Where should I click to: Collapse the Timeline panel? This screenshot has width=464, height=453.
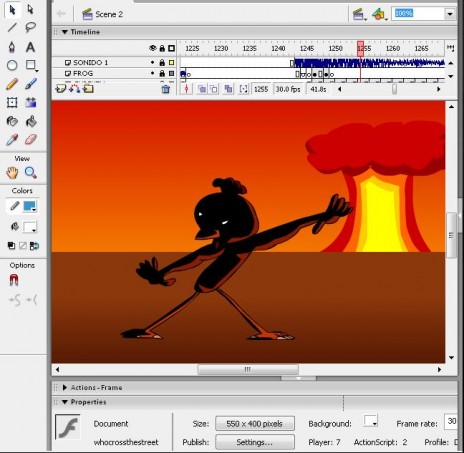pyautogui.click(x=65, y=32)
